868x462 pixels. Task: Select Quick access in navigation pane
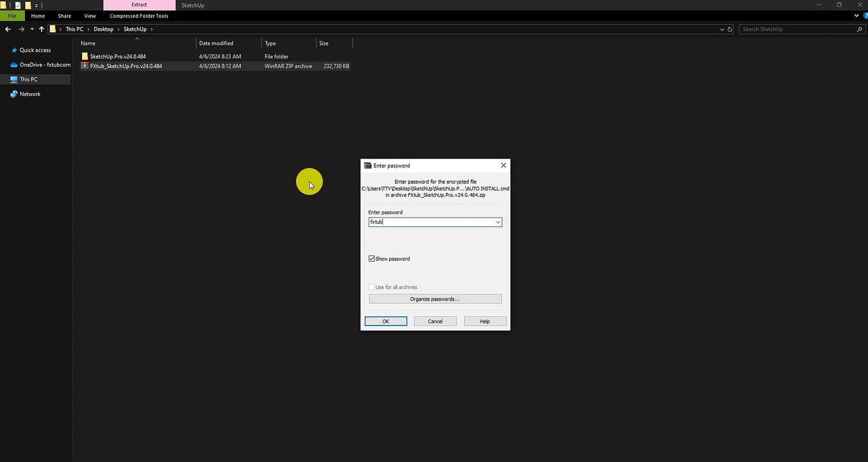coord(35,50)
